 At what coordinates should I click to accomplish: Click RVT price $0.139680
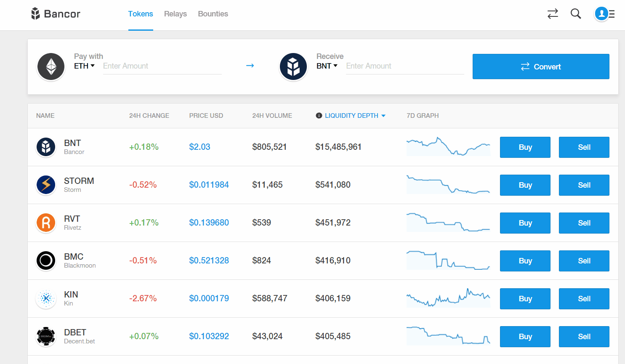tap(209, 223)
